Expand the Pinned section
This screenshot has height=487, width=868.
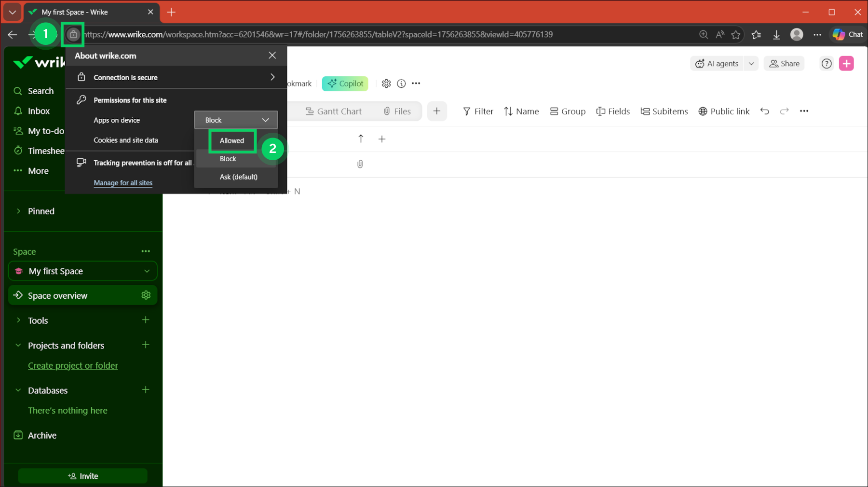18,211
